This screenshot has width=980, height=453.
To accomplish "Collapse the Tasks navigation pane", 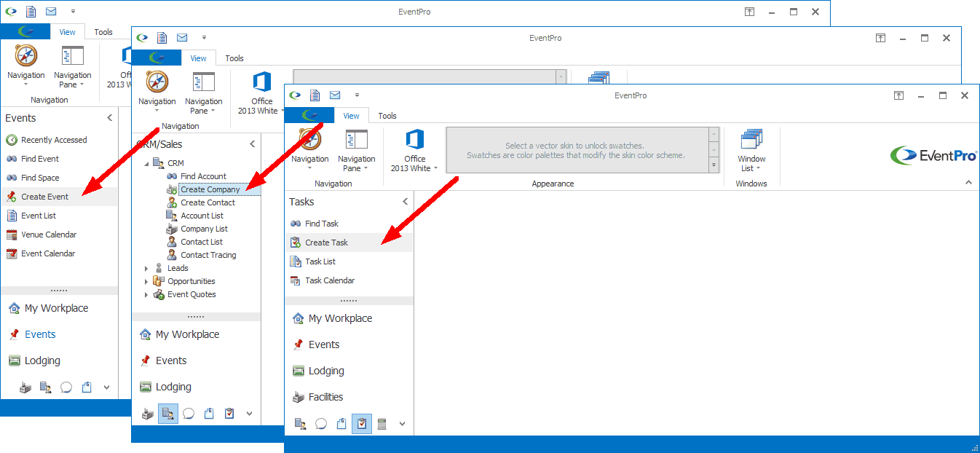I will pos(406,202).
